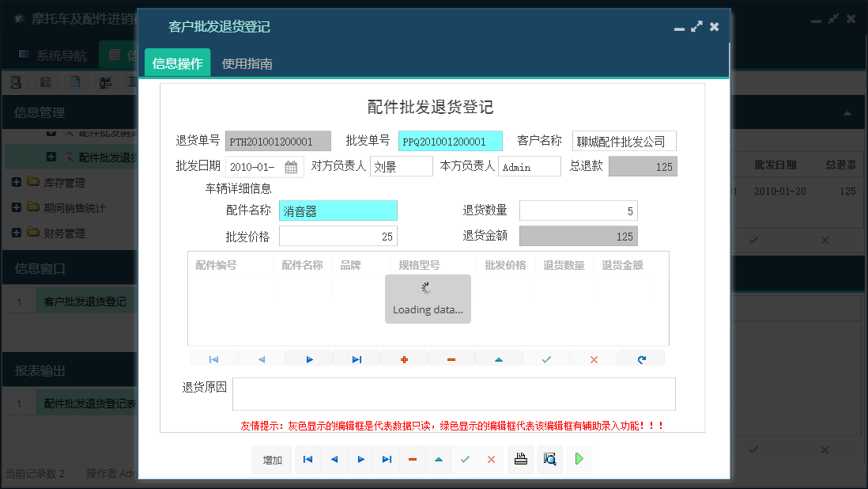Viewport: 868px width, 489px height.
Task: Click the red X to cancel detail edits
Action: pos(593,358)
